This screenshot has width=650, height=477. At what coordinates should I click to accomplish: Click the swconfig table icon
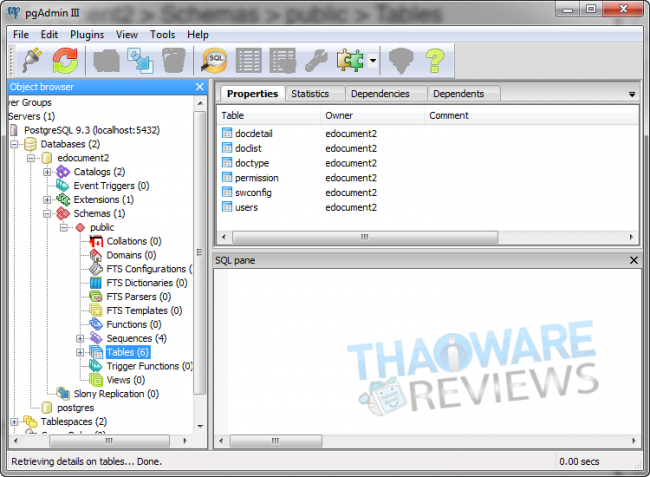click(227, 192)
